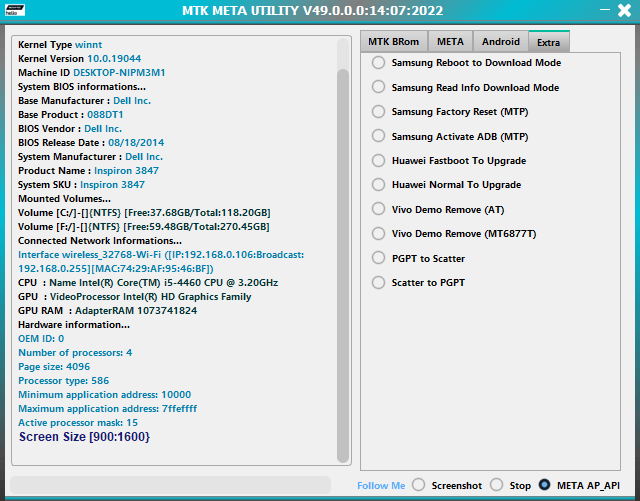Minimize the MTK META UTILITY window
Screen dimensions: 640x501
coord(605,9)
